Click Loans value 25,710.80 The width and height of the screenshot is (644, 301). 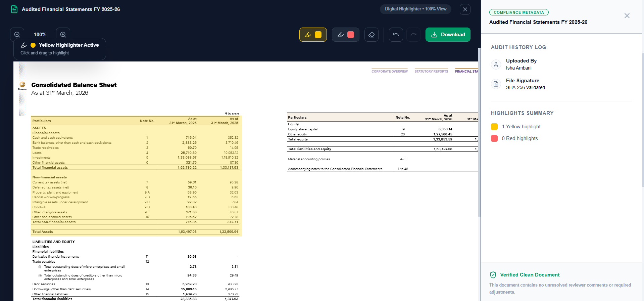tap(189, 153)
